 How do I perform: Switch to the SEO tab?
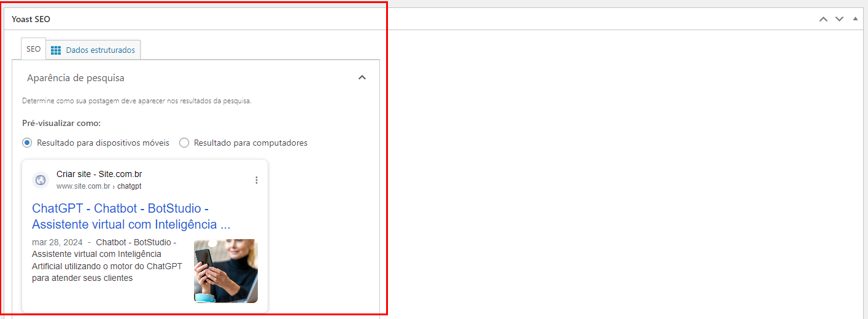tap(33, 49)
